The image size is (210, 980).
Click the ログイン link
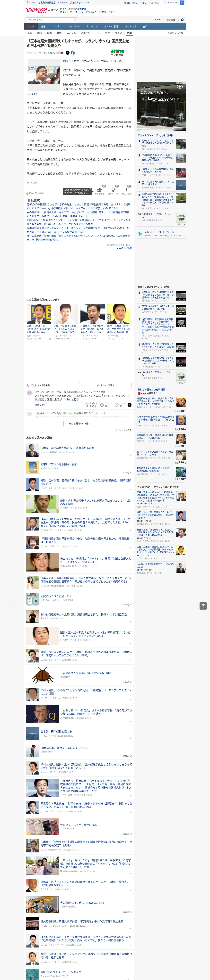[64, 12]
